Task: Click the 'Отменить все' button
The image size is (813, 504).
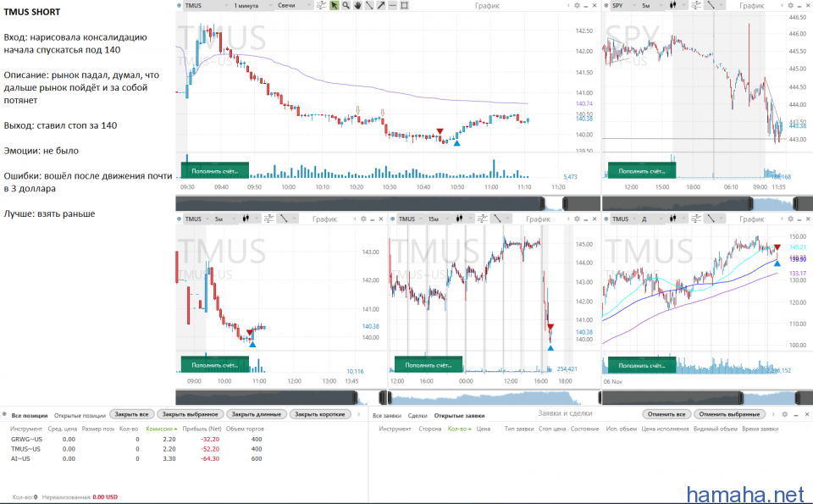Action: [666, 414]
